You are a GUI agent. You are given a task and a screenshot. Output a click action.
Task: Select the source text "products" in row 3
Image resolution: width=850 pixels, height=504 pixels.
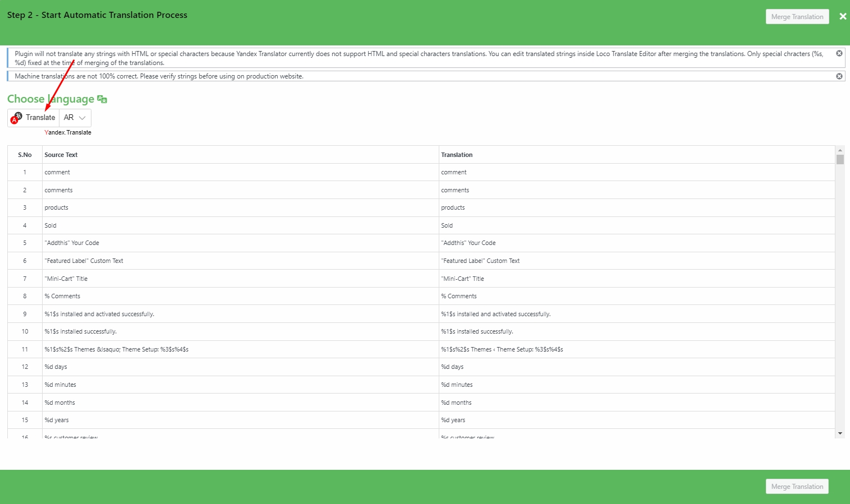coord(57,207)
